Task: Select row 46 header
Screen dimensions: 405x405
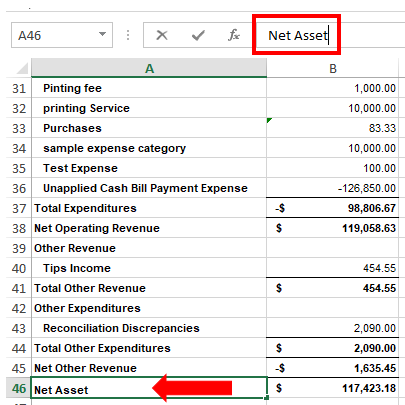Action: point(19,388)
